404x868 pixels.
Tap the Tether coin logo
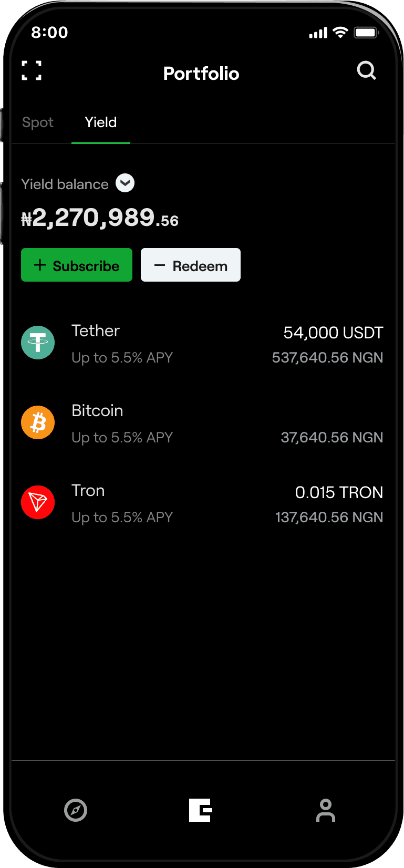tap(38, 343)
